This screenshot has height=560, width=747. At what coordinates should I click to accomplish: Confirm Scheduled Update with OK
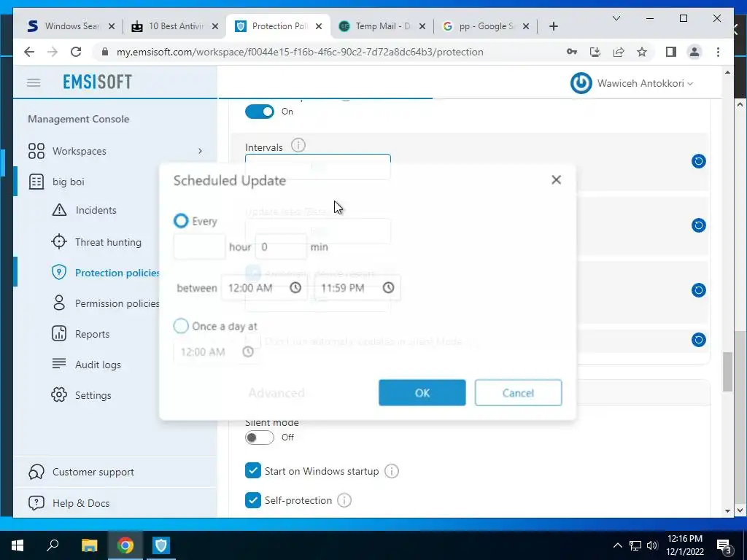[422, 393]
